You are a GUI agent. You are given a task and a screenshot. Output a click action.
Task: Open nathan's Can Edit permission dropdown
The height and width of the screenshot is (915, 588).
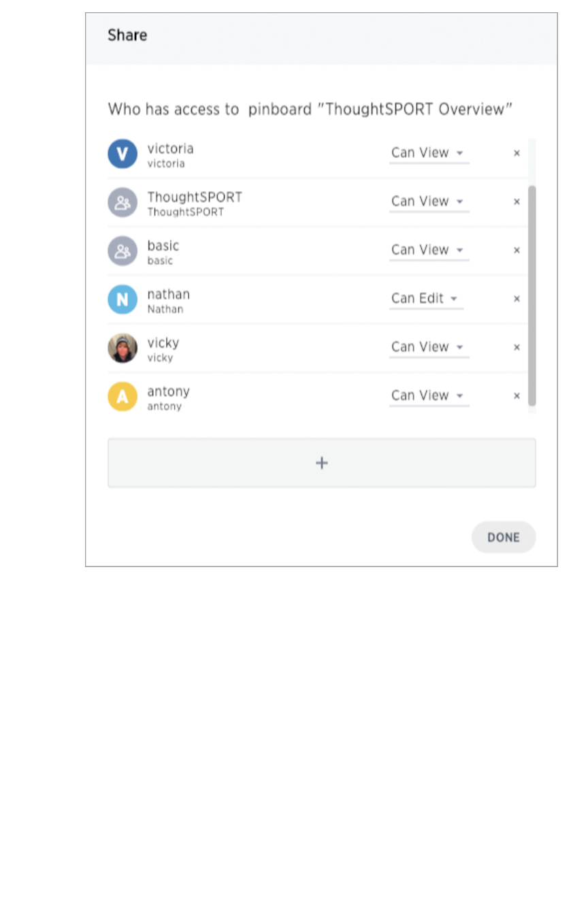coord(425,299)
